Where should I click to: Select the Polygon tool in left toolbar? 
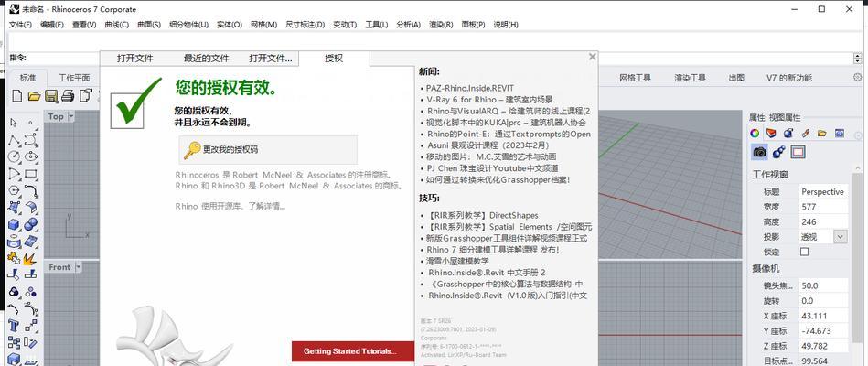pyautogui.click(x=14, y=191)
